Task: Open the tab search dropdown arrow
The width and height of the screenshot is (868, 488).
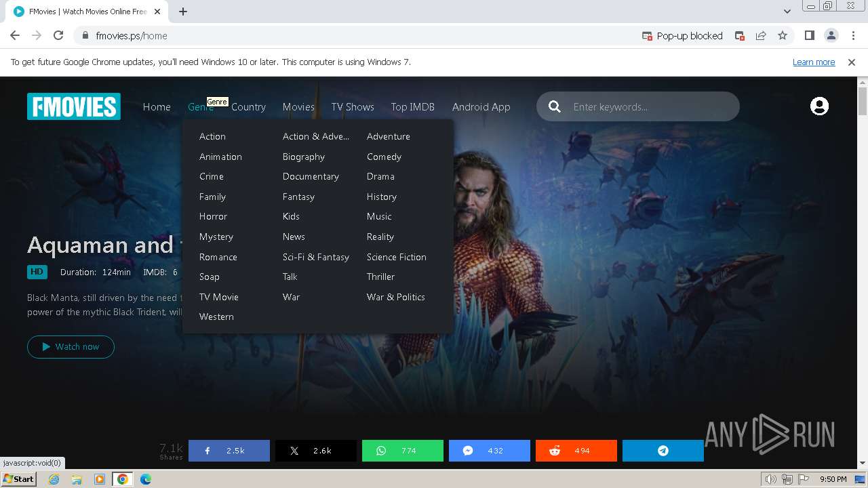Action: [787, 12]
